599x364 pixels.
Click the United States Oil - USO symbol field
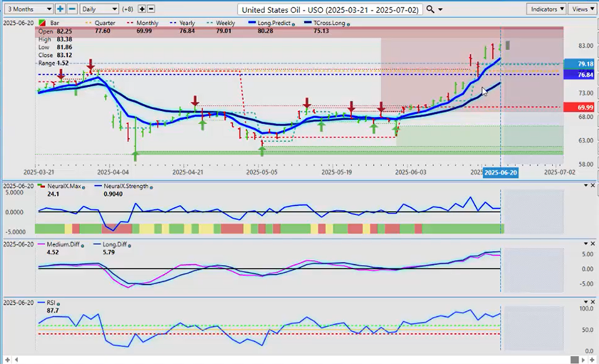330,10
